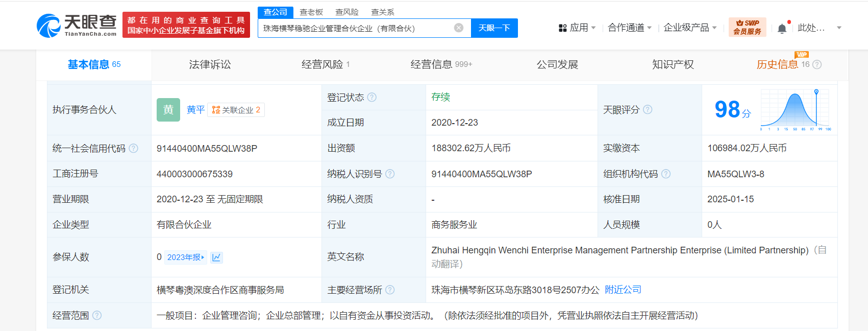Image resolution: width=868 pixels, height=331 pixels.
Task: Click the 黄 avatar badge
Action: click(x=168, y=110)
